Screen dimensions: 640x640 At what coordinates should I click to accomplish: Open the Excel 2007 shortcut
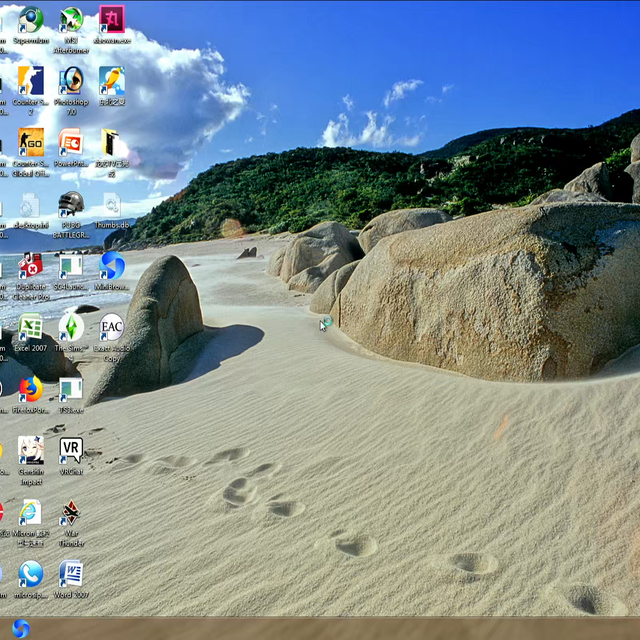31,327
